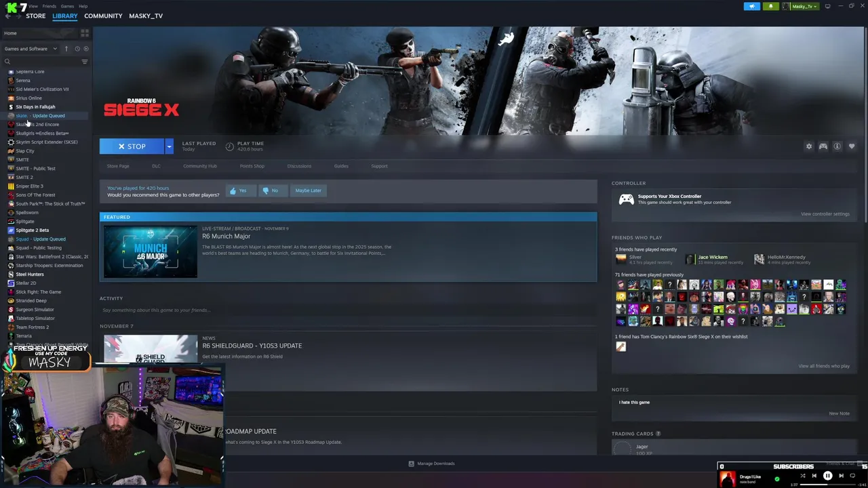Open advanced library filter options icon

pyautogui.click(x=85, y=62)
